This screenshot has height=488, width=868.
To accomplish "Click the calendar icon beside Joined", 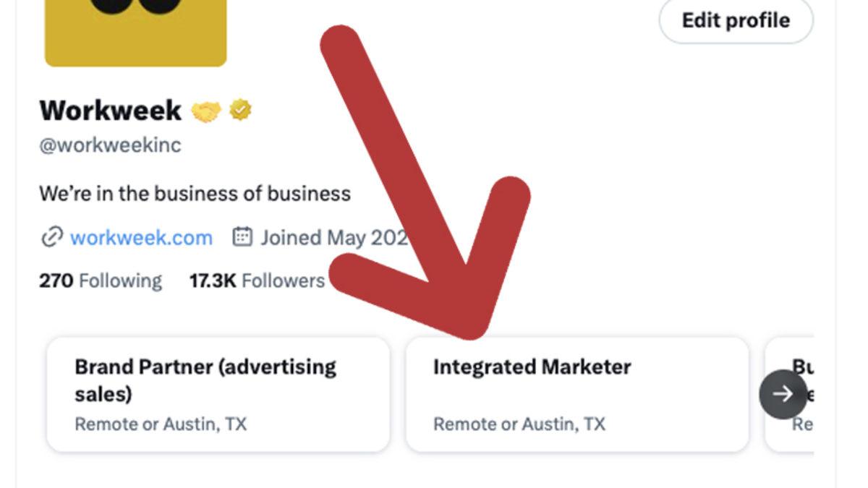I will [242, 237].
